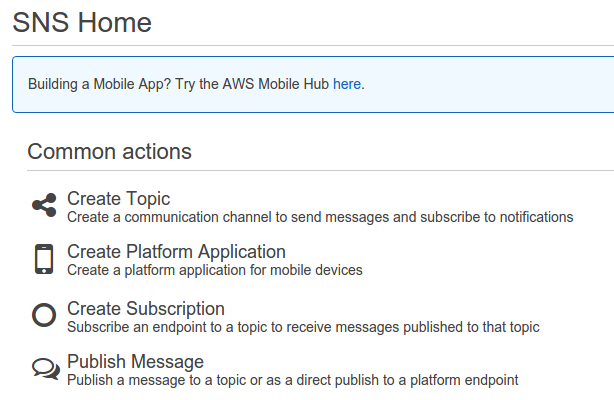
Task: Choose the Publish Message action
Action: tap(135, 362)
